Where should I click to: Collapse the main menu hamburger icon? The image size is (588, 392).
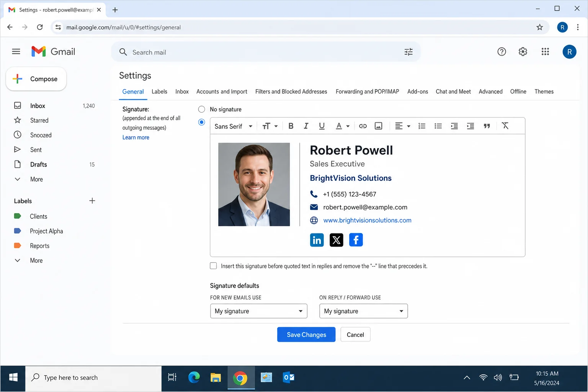tap(16, 51)
